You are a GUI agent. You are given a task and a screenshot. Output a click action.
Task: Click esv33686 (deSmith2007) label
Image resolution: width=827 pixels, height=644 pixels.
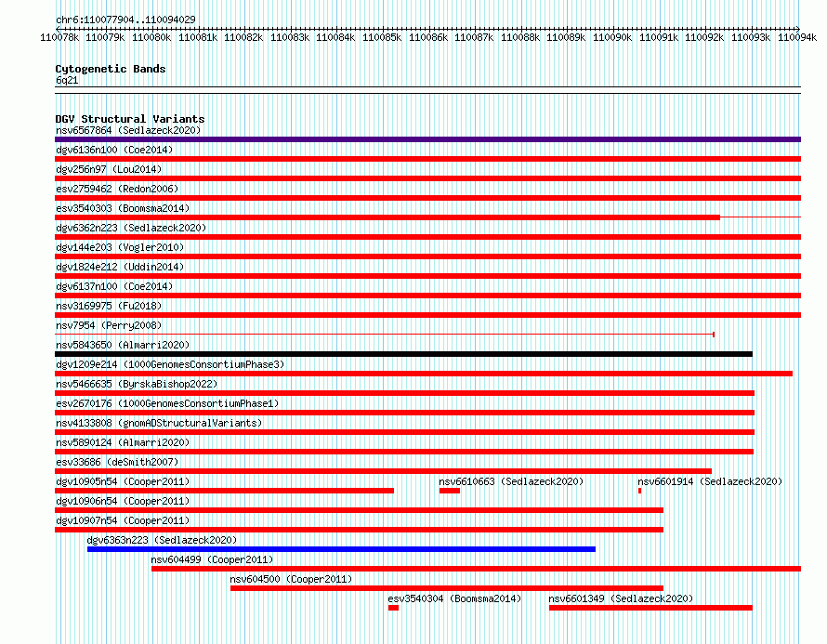[117, 462]
